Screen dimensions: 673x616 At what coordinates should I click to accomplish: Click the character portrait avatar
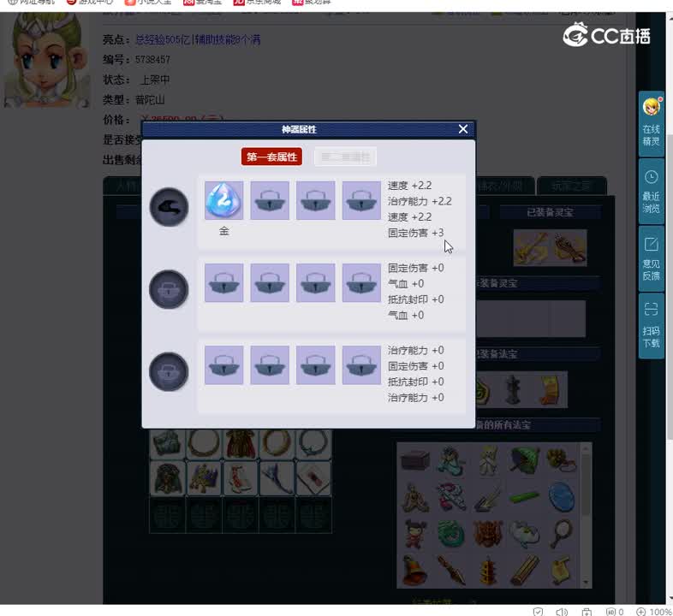46,60
